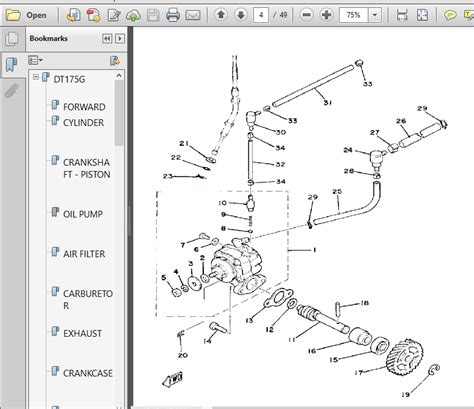
Task: Zoom in with the plus button
Action: (326, 15)
